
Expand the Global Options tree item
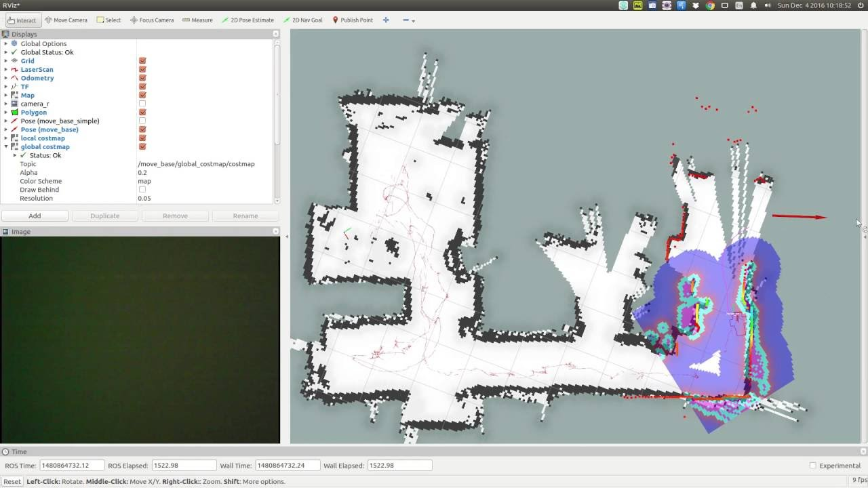point(6,43)
